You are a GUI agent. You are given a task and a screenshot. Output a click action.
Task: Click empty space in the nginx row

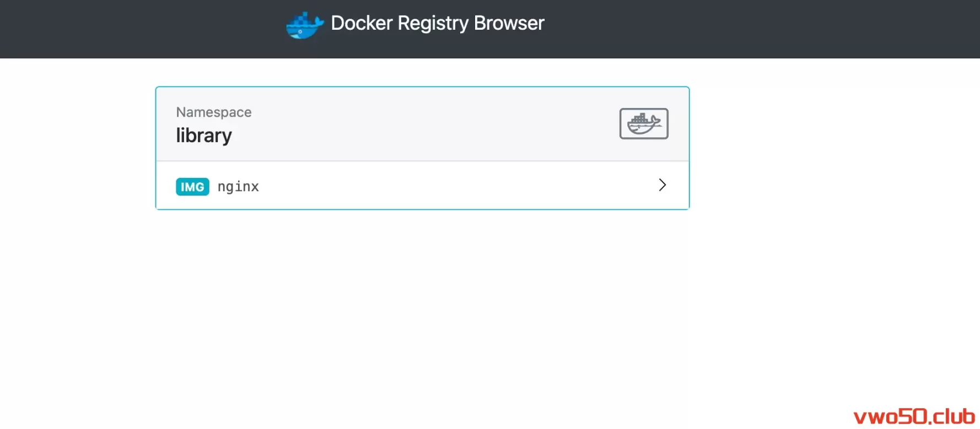(x=441, y=186)
